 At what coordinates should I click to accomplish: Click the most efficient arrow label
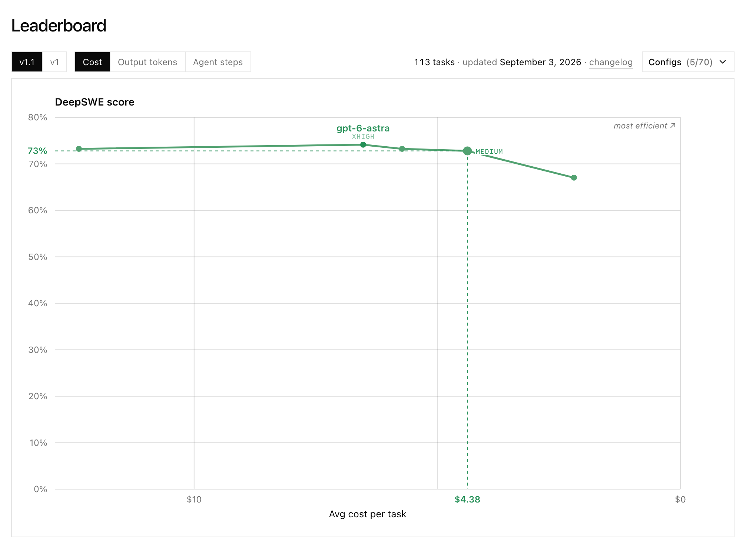(x=644, y=126)
